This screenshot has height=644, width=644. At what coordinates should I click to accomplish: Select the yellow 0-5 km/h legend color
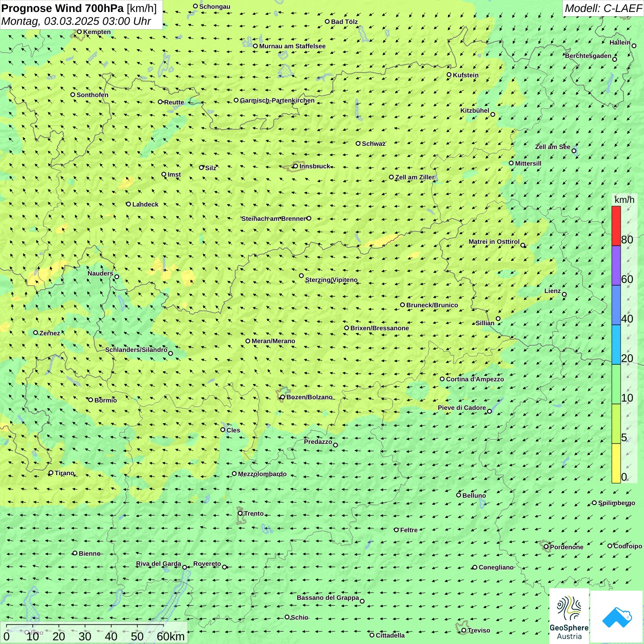click(616, 463)
